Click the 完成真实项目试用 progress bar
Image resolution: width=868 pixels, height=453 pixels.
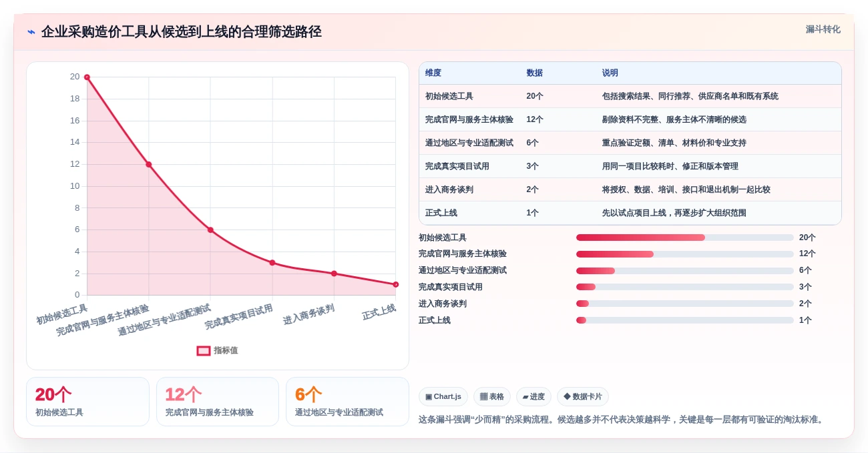click(x=685, y=287)
